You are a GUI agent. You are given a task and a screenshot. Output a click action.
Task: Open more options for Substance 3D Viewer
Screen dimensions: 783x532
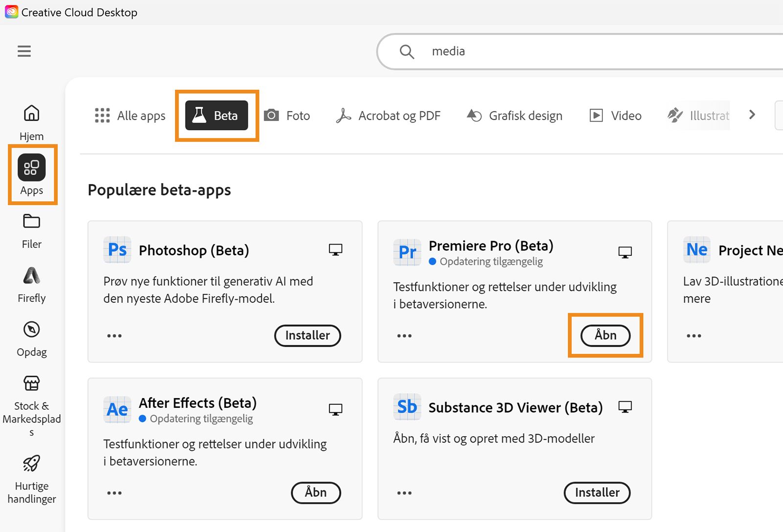tap(404, 493)
